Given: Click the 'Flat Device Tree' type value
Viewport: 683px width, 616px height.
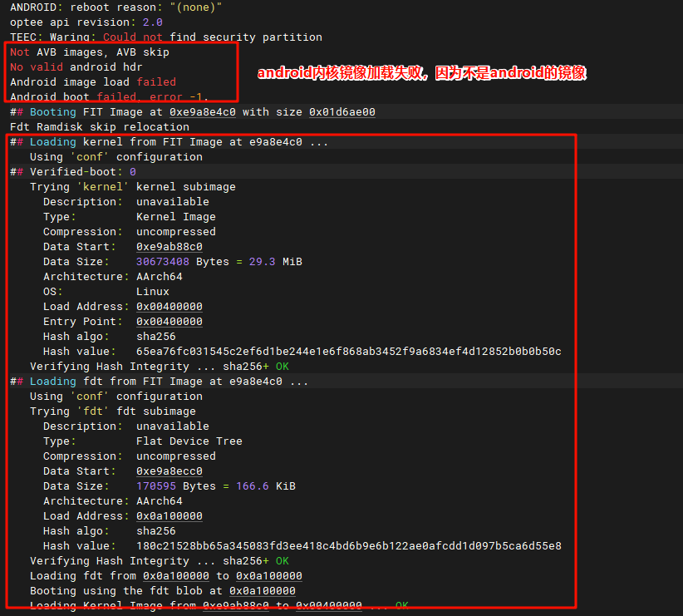Looking at the screenshot, I should coord(189,441).
